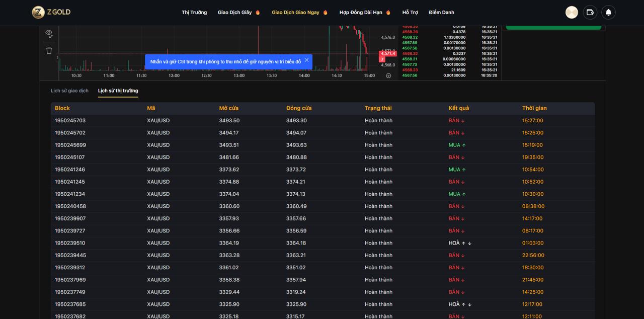Click the Block column header

click(62, 108)
